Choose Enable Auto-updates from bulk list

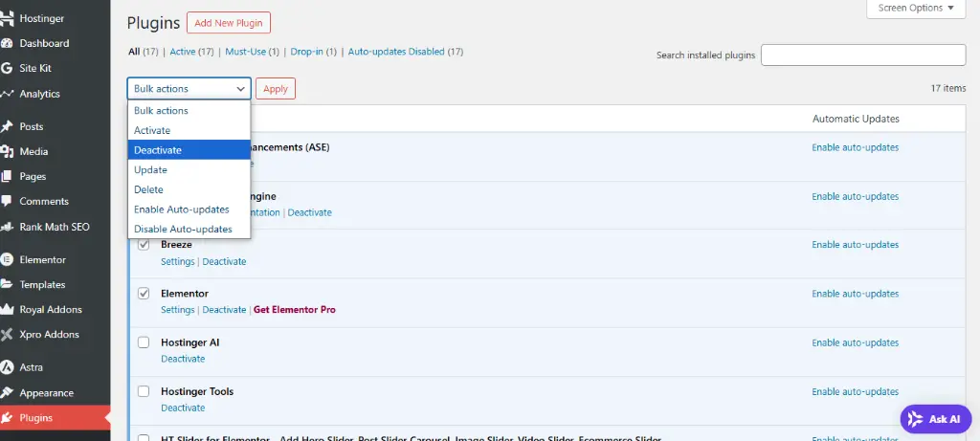click(x=189, y=209)
